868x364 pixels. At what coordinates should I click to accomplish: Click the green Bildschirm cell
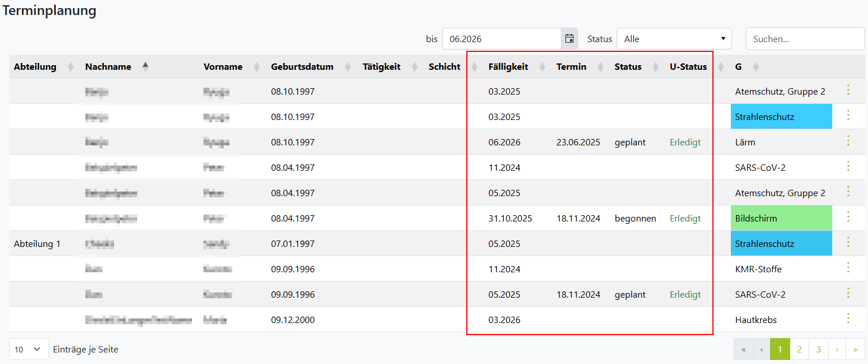coord(781,218)
